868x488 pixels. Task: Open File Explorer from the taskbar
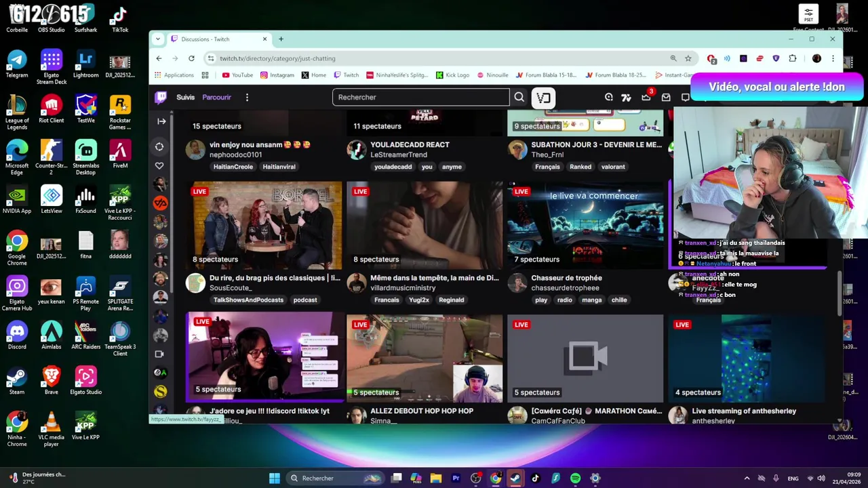coord(436,479)
